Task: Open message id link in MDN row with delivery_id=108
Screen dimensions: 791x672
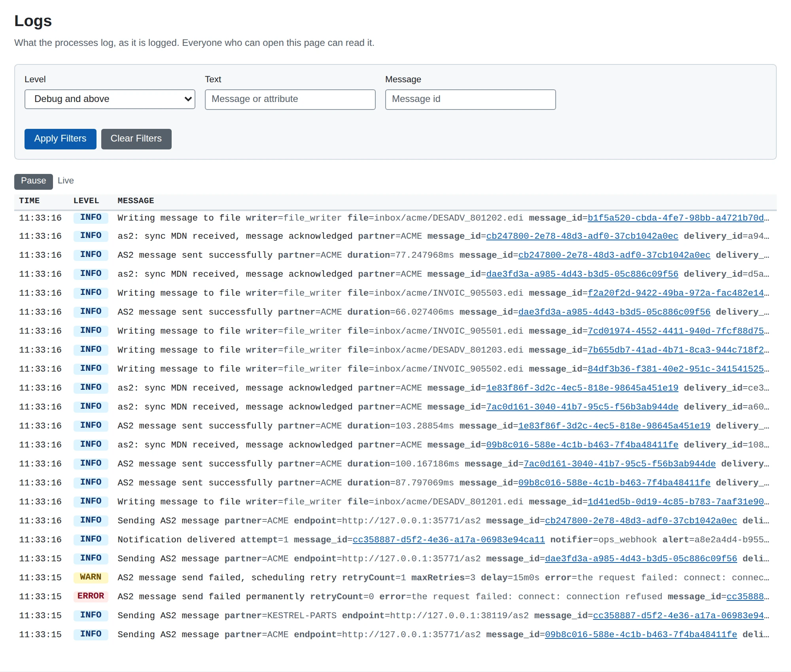Action: [x=582, y=445]
